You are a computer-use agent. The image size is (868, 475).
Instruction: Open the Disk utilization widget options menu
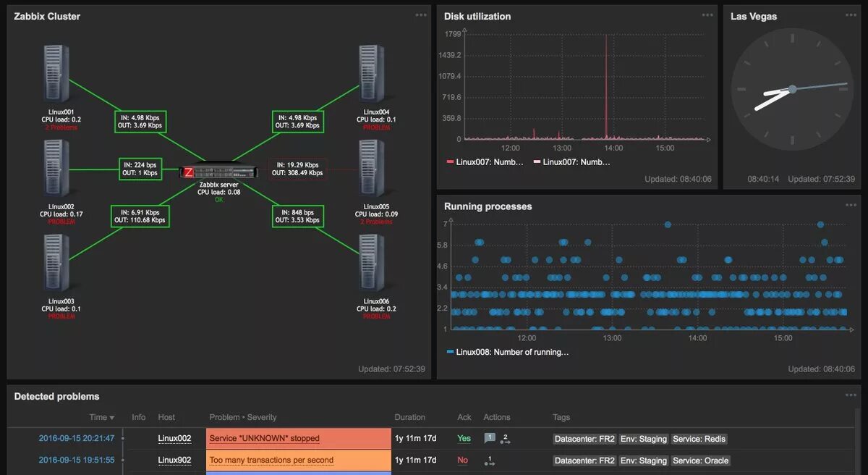707,15
